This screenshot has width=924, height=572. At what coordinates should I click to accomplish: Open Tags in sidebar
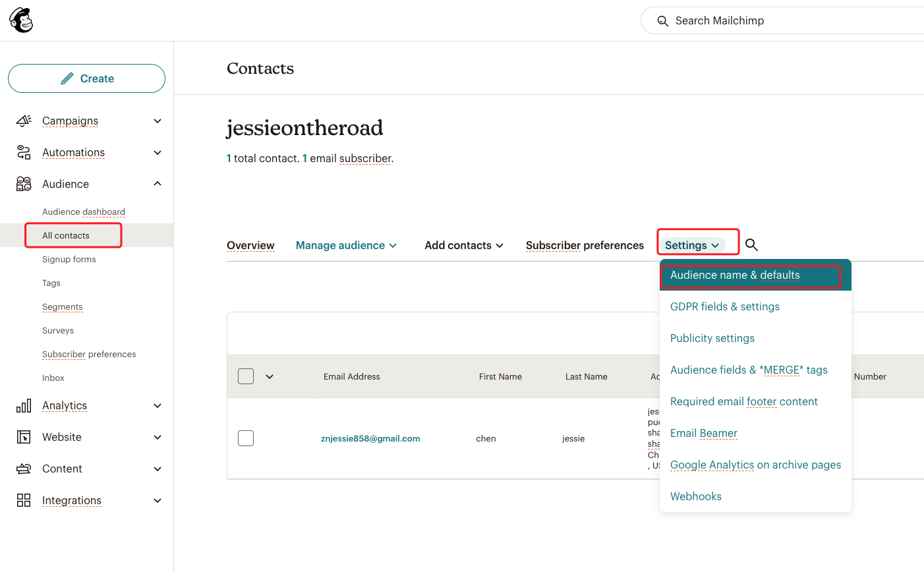(51, 283)
